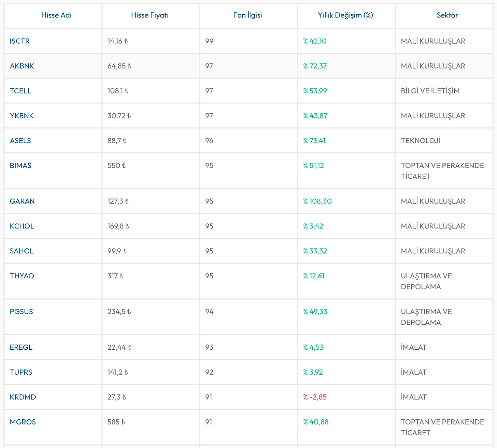Image resolution: width=497 pixels, height=448 pixels.
Task: Click the fund interest value 99
Action: click(x=209, y=41)
